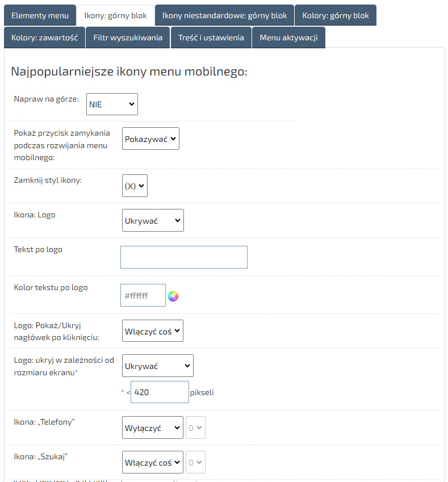Switch to the Filtr wyszukiwania tab
This screenshot has height=482, width=448.
click(x=128, y=37)
